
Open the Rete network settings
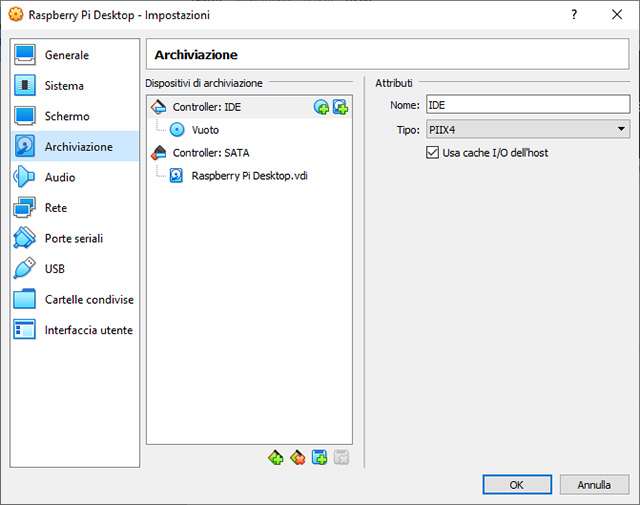(x=56, y=208)
